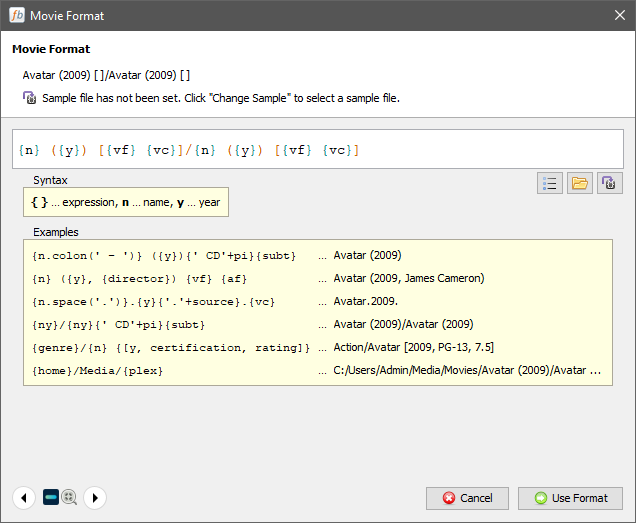The height and width of the screenshot is (523, 636).
Task: Click the open folder icon button
Action: point(579,183)
